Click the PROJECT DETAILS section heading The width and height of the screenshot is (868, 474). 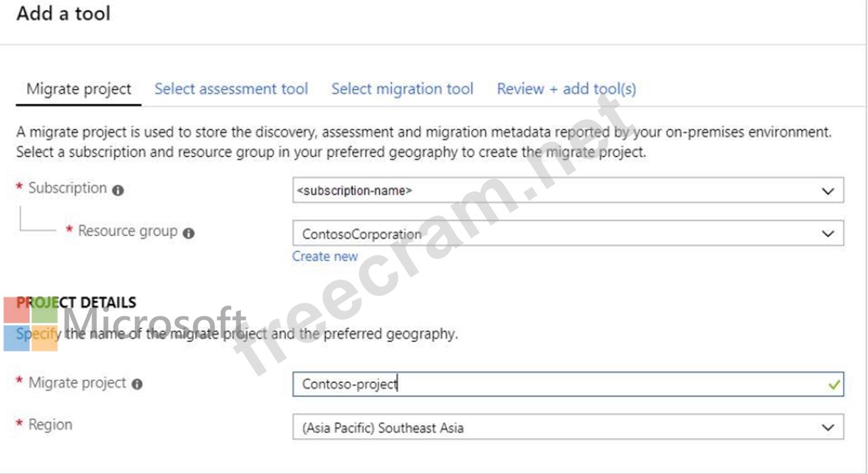(x=76, y=303)
